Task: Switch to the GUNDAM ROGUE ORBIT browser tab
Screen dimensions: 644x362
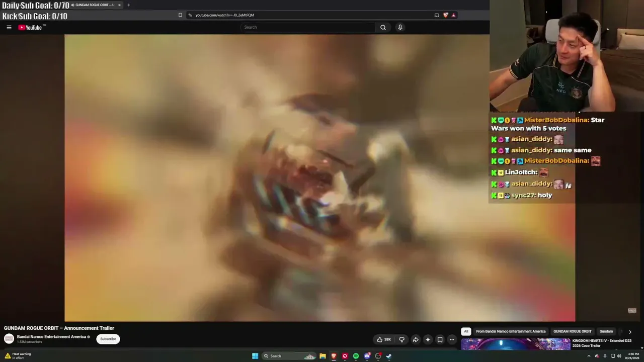Action: (x=94, y=5)
